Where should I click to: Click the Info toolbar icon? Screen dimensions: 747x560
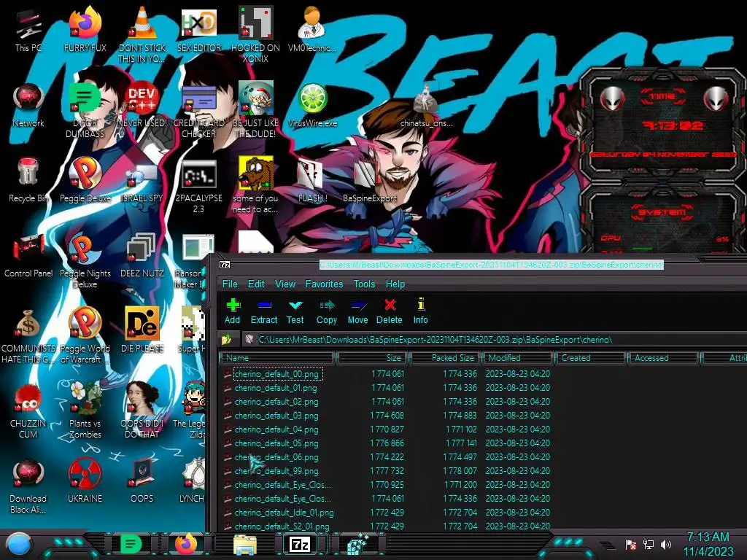pos(421,311)
